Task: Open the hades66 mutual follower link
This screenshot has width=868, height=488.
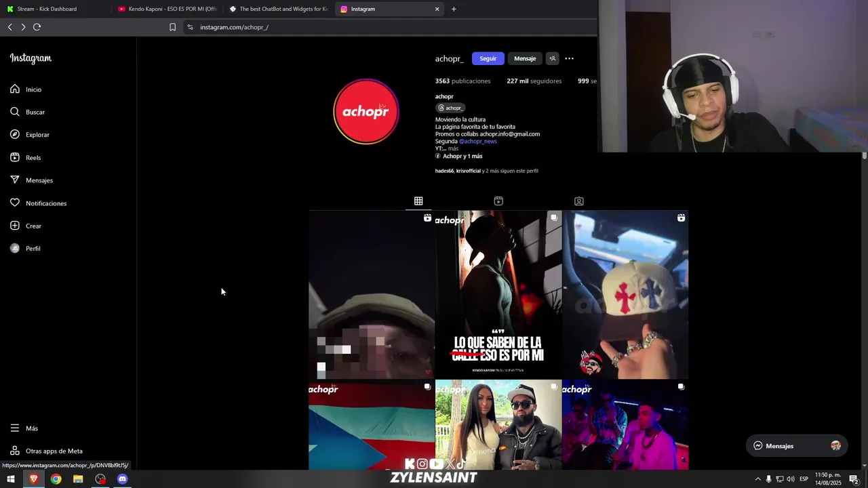Action: pyautogui.click(x=444, y=171)
